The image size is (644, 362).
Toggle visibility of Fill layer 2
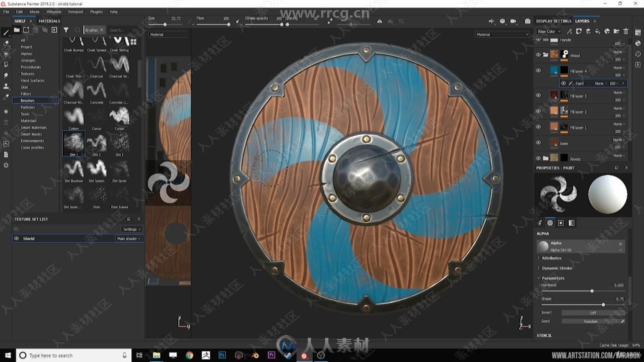click(538, 111)
